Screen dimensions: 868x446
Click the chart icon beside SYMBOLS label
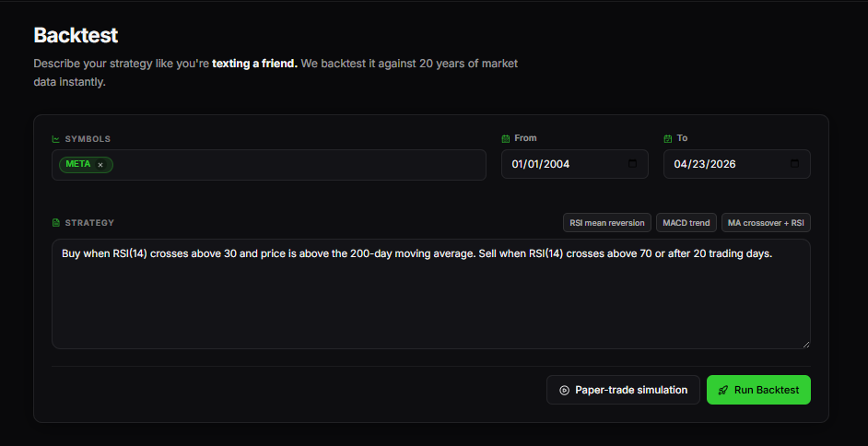[56, 139]
